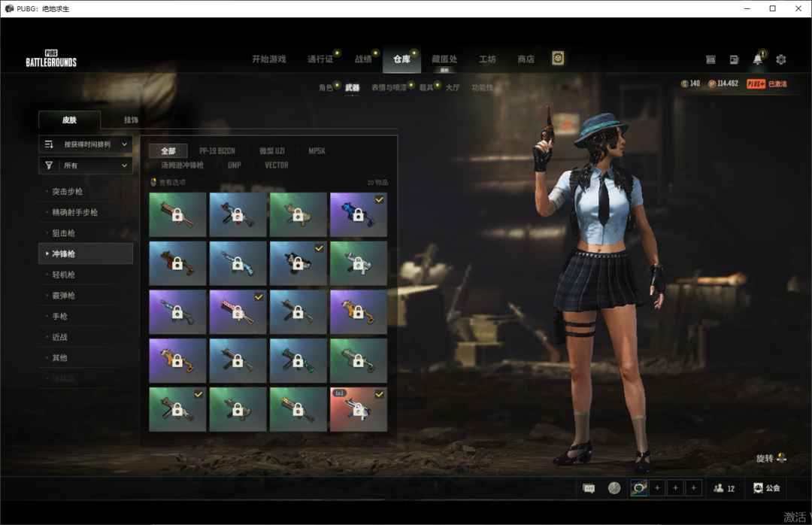This screenshot has width=812, height=525.
Task: Click the sort-lines icon in the order dropdown
Action: pyautogui.click(x=49, y=144)
